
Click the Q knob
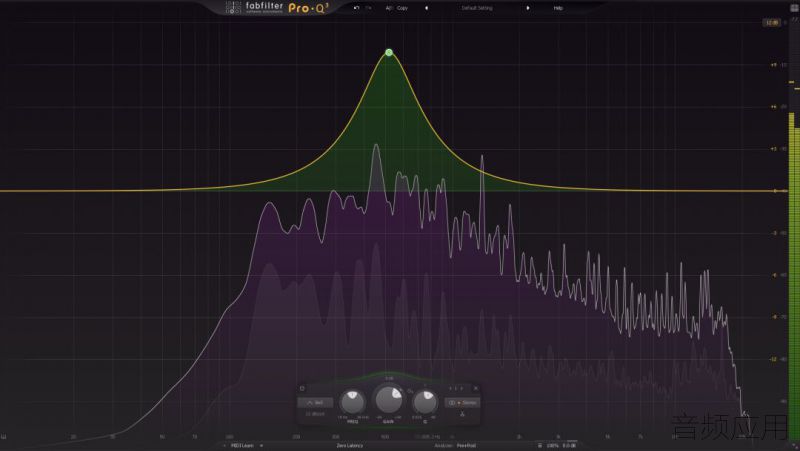tap(425, 402)
